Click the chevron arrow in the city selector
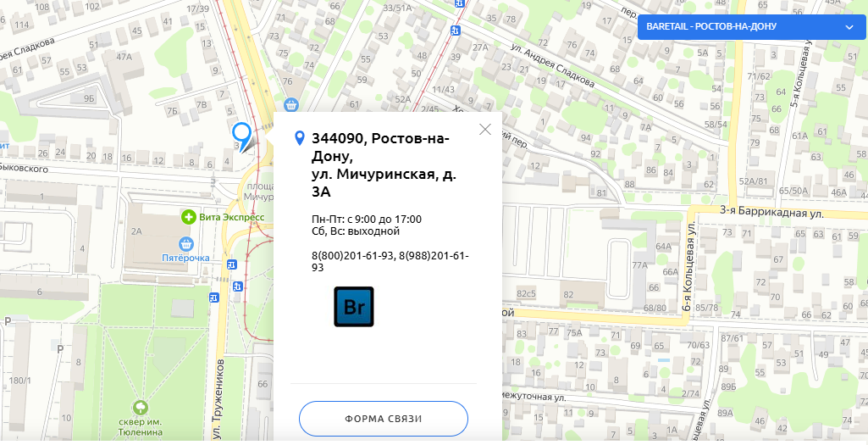The height and width of the screenshot is (445, 868). pyautogui.click(x=849, y=28)
